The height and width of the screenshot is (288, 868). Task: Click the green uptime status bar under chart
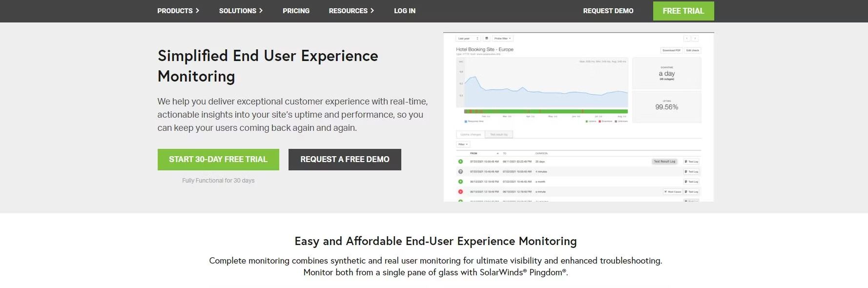pyautogui.click(x=546, y=111)
